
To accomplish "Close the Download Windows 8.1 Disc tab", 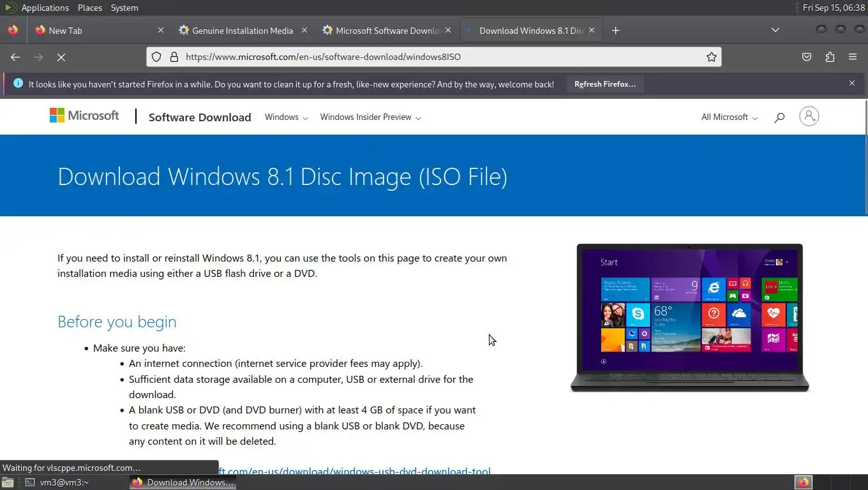I will pos(592,30).
